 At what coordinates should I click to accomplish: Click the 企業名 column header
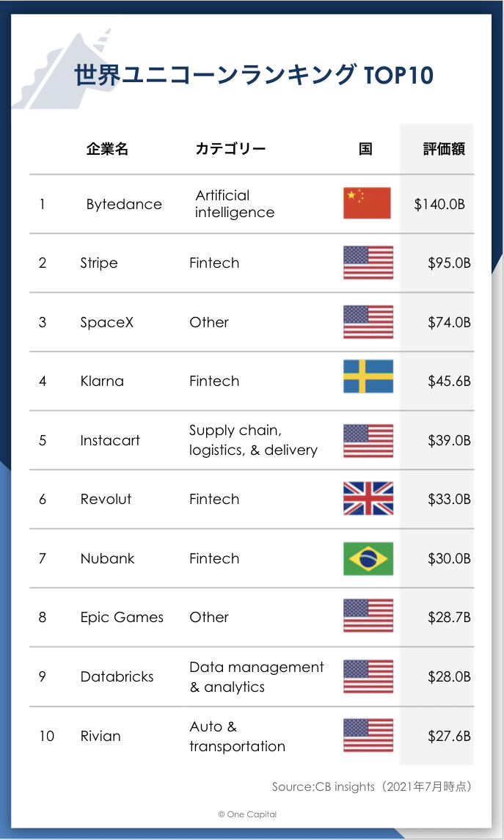107,149
